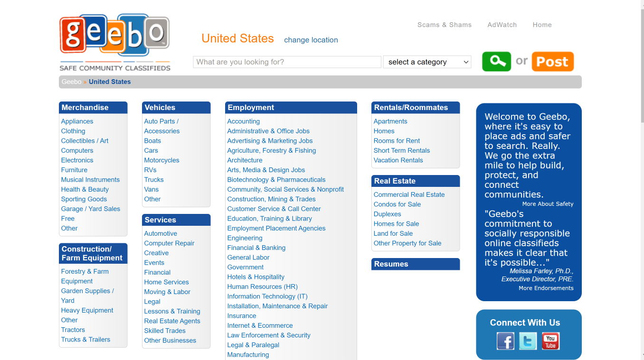644x360 pixels.
Task: Open Geebo's Twitter page icon
Action: [528, 341]
